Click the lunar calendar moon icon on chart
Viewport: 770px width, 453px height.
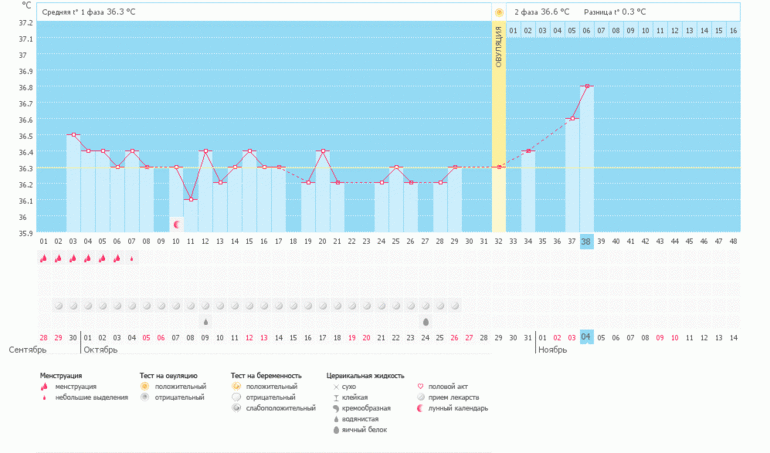pyautogui.click(x=177, y=224)
